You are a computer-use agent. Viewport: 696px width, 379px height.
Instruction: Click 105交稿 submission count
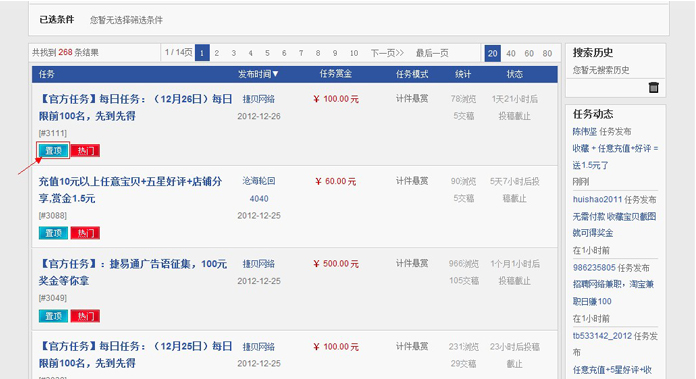point(464,280)
